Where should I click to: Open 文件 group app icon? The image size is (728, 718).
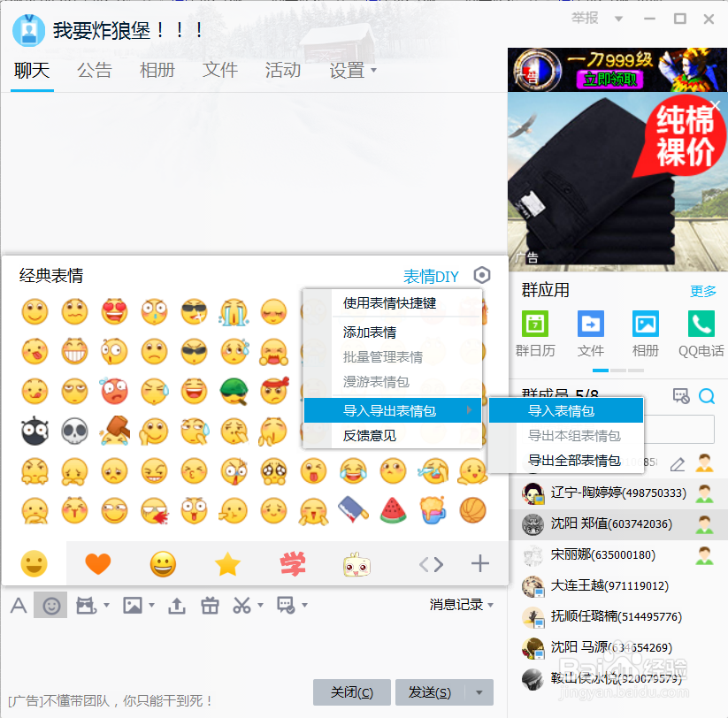point(591,334)
